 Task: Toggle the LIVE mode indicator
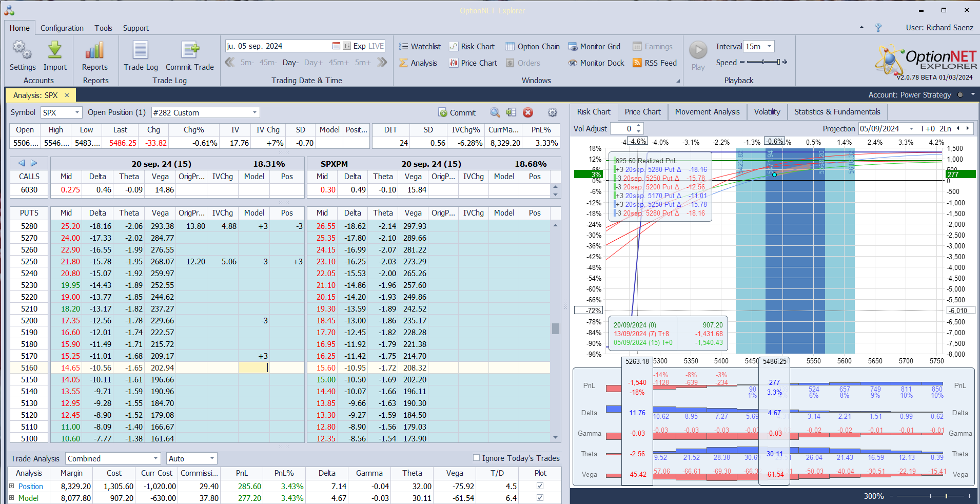(x=376, y=46)
